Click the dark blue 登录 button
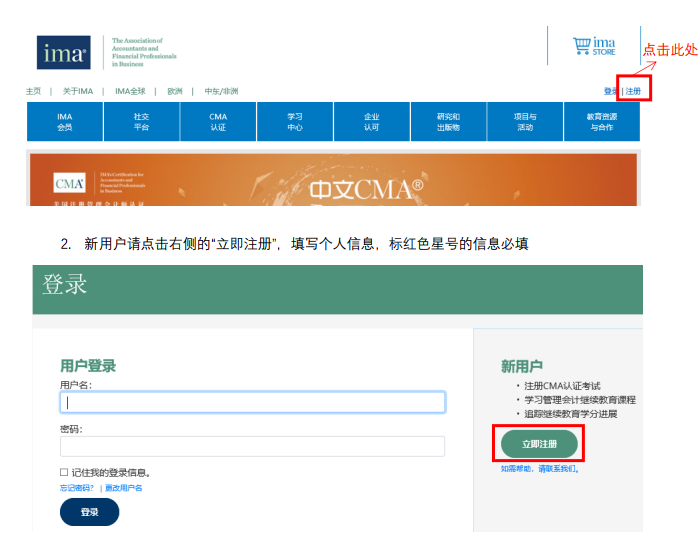 (x=90, y=512)
